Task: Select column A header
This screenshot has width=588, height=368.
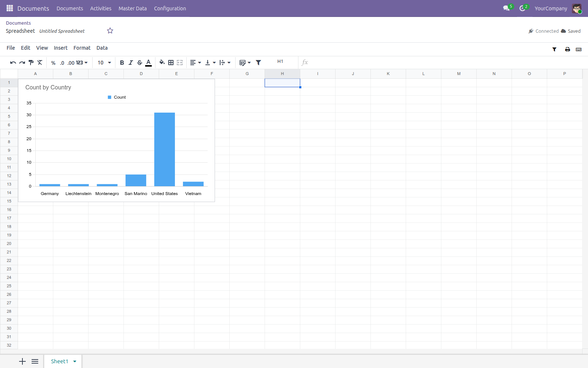Action: click(35, 74)
